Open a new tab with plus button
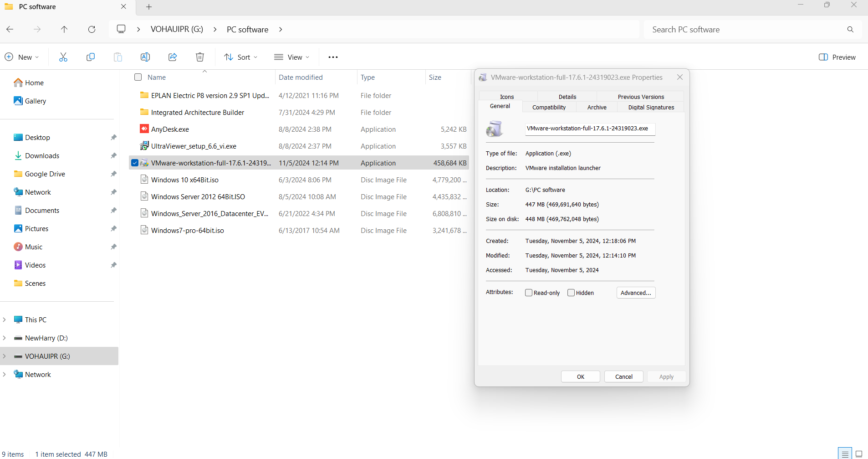This screenshot has width=868, height=459. (149, 7)
